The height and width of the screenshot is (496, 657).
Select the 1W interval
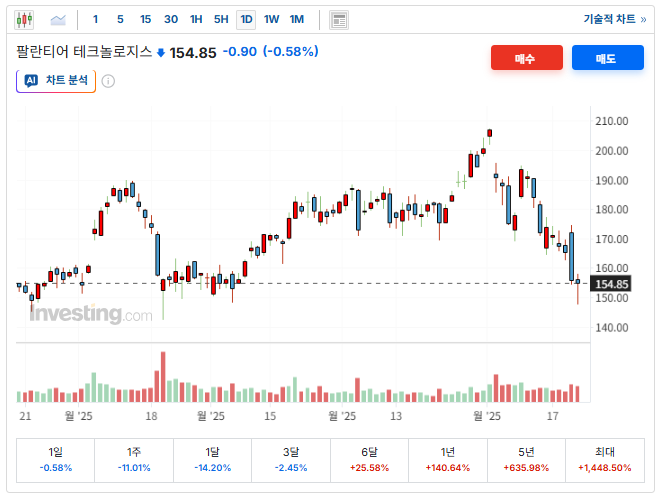(x=272, y=19)
